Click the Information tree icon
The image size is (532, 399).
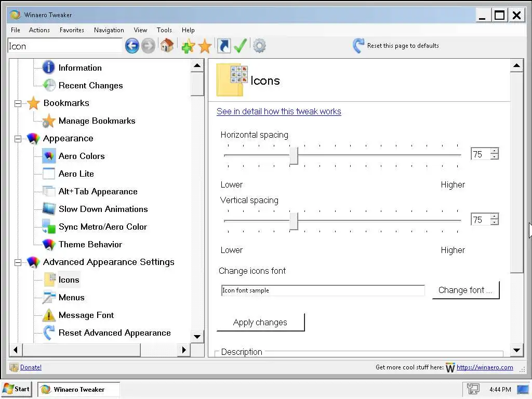[x=48, y=67]
